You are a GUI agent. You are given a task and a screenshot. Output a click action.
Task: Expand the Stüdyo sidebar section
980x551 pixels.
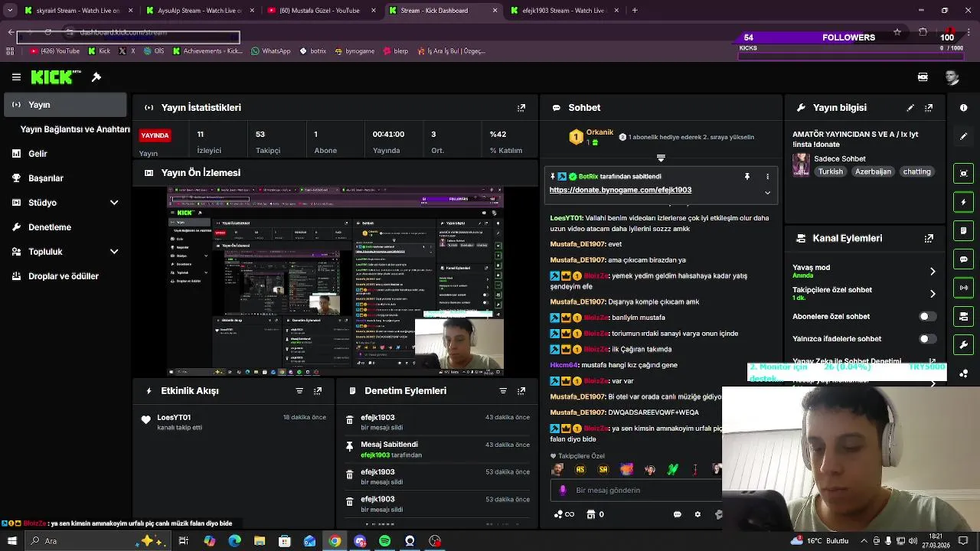click(114, 203)
